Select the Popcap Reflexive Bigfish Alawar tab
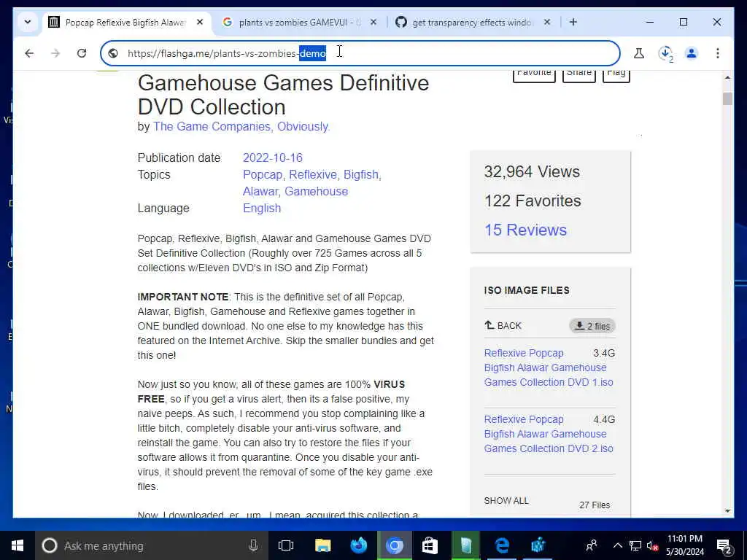This screenshot has width=747, height=560. pos(125,22)
